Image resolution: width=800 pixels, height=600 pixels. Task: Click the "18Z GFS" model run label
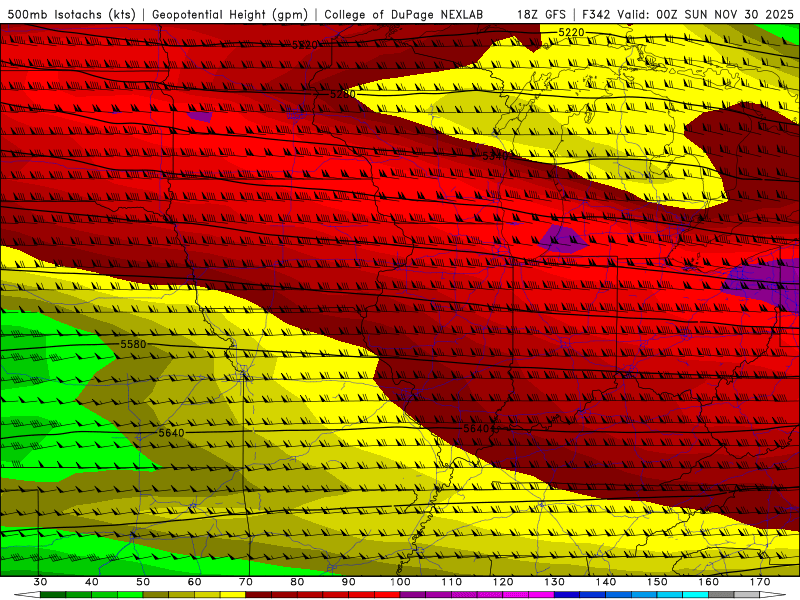[x=541, y=14]
